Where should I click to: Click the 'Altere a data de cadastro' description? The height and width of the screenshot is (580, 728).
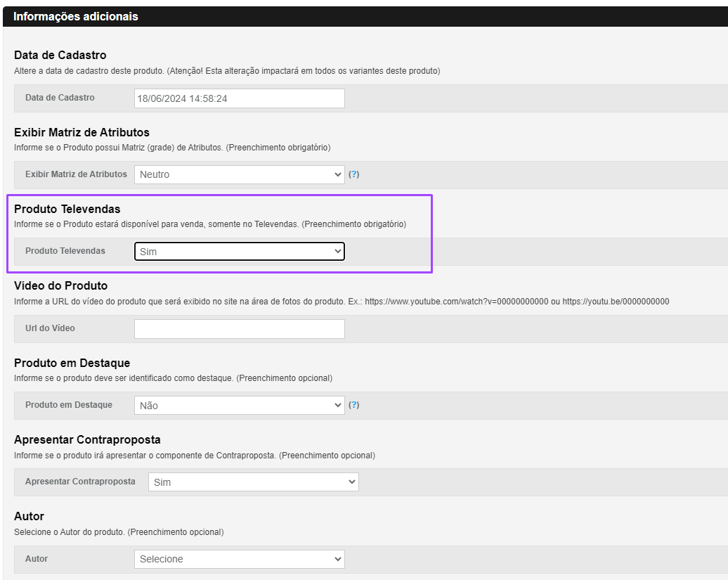click(227, 71)
